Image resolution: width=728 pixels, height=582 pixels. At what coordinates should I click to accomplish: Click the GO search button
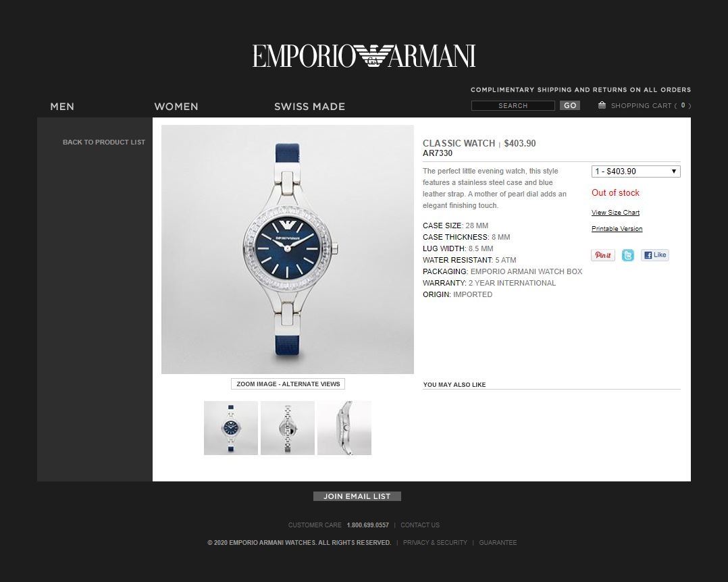pyautogui.click(x=570, y=105)
